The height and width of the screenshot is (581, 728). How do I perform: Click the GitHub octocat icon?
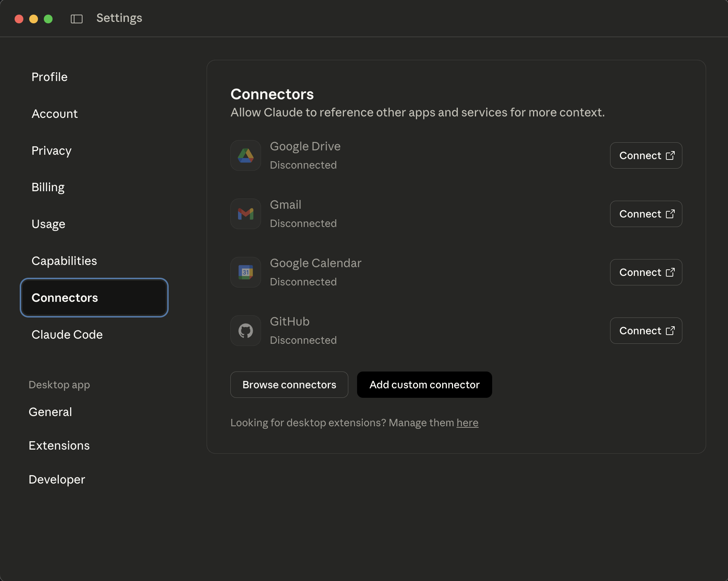point(246,331)
